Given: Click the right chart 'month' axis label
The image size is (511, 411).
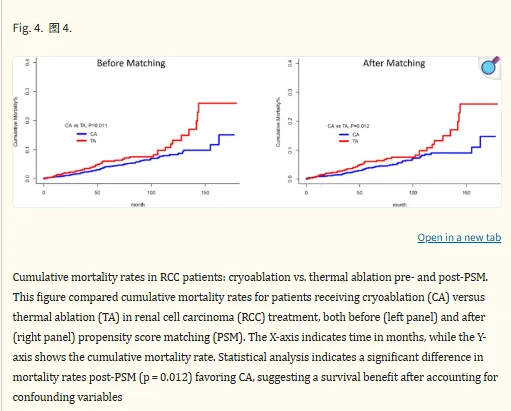Looking at the screenshot, I should click(x=400, y=204).
